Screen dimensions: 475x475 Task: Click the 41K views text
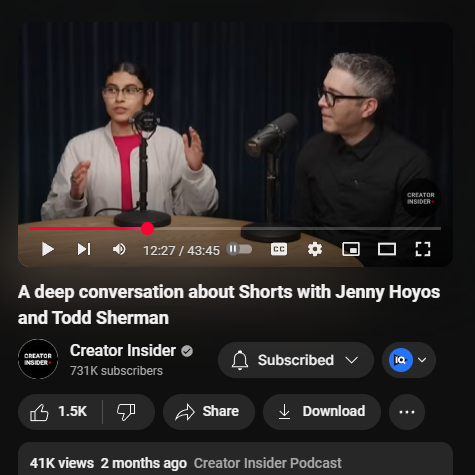(x=62, y=463)
